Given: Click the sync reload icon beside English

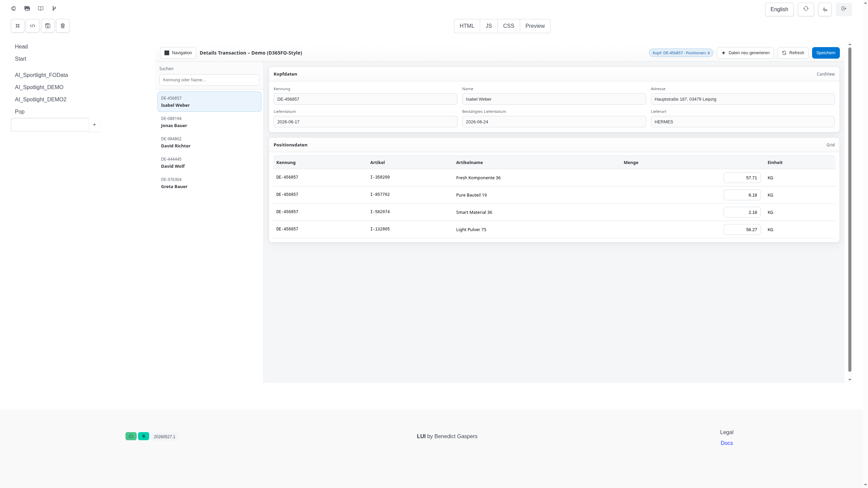Looking at the screenshot, I should click(806, 9).
